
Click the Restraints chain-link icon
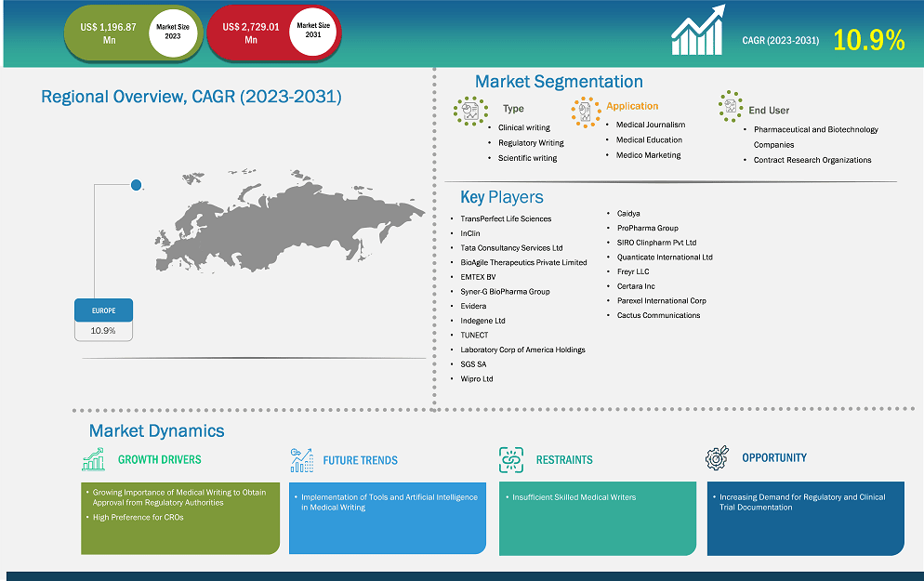pos(511,459)
